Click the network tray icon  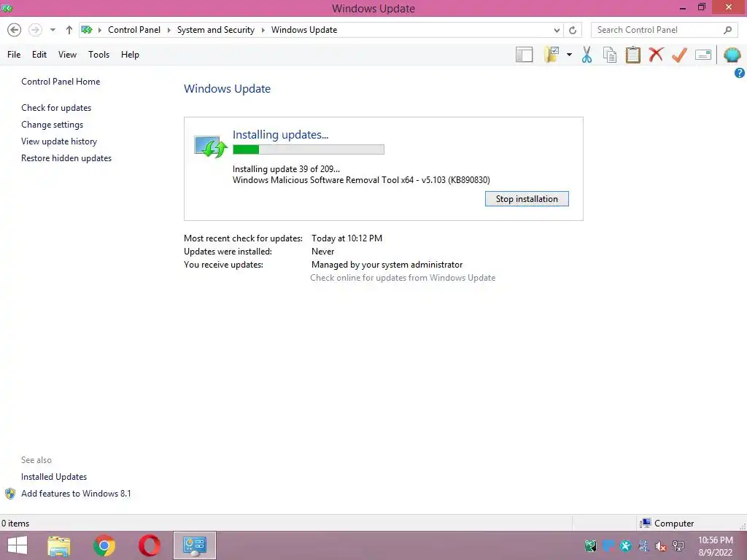tap(678, 546)
